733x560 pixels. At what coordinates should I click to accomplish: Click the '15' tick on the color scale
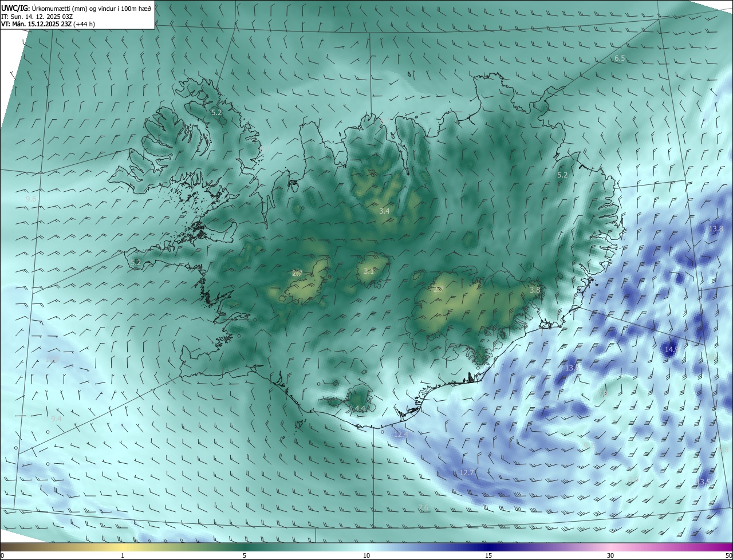coord(488,555)
